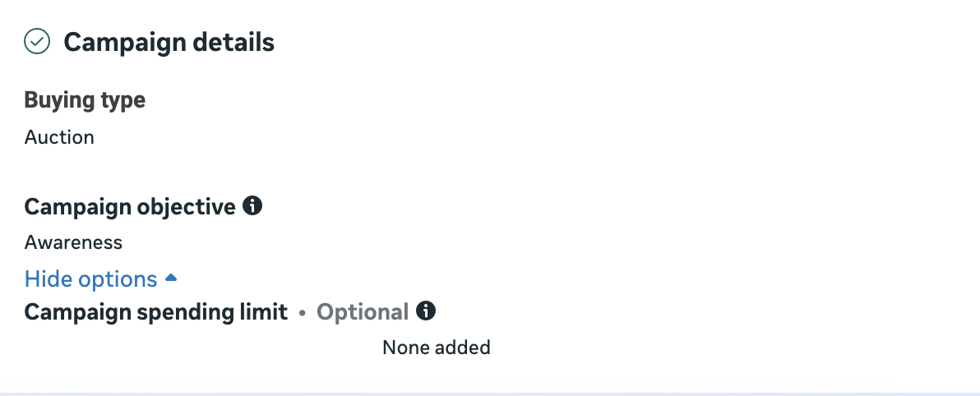Screen dimensions: 980x396
Task: Click the green checkmark beside Campaign details
Action: pos(38,41)
